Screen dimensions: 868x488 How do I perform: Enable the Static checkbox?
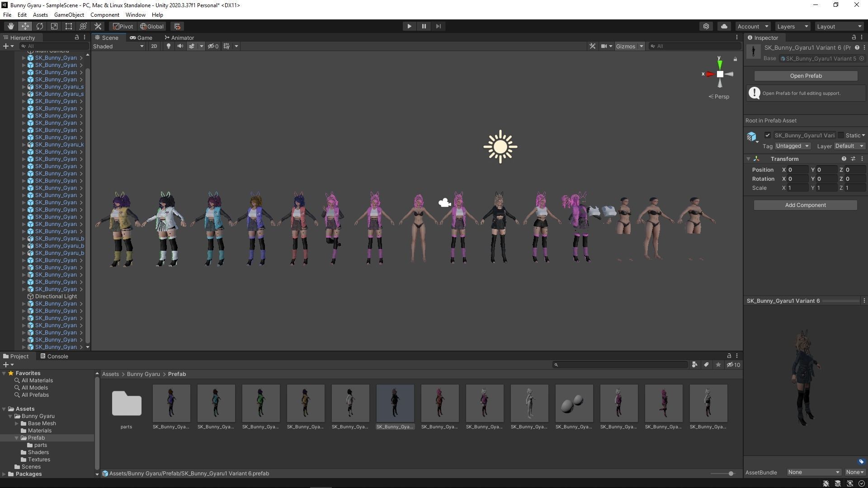tap(841, 135)
